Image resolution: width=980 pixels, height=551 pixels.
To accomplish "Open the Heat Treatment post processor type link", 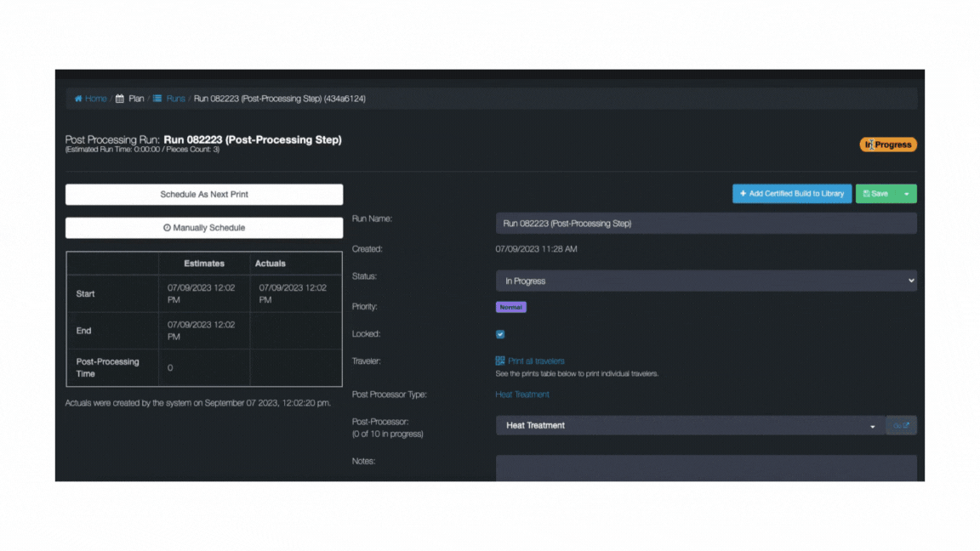I will (522, 395).
